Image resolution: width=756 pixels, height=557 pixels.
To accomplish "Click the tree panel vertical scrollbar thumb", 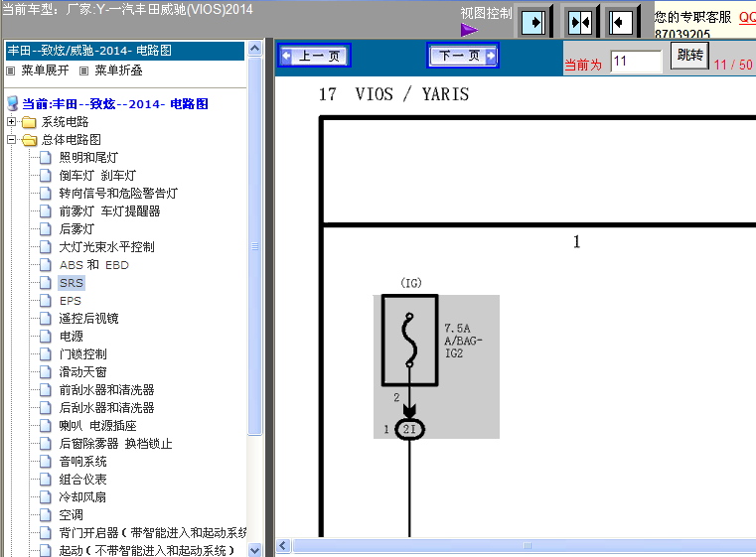I will (255, 246).
